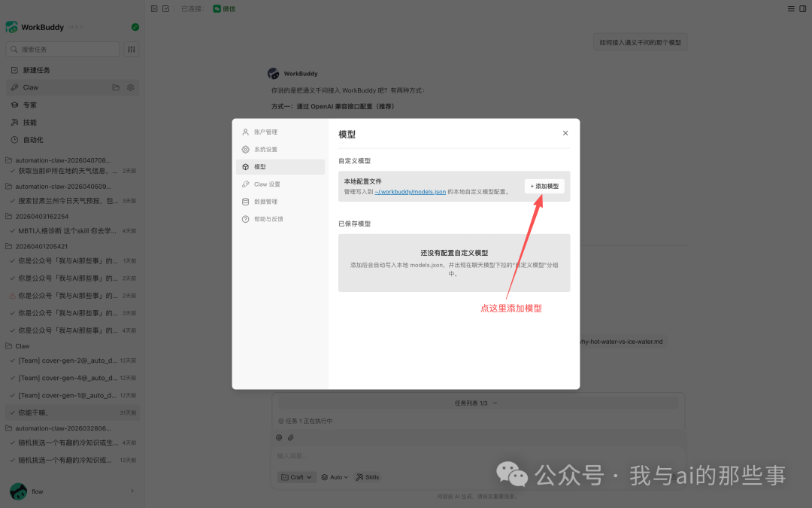Click the WorkBuddy logo in the sidebar
Image resolution: width=812 pixels, height=508 pixels.
coord(11,27)
